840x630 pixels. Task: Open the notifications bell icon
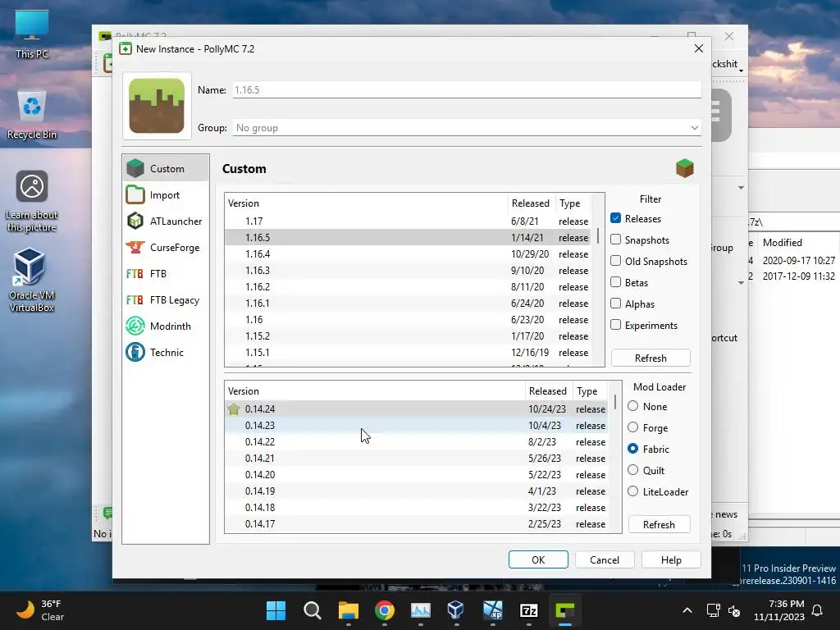818,610
